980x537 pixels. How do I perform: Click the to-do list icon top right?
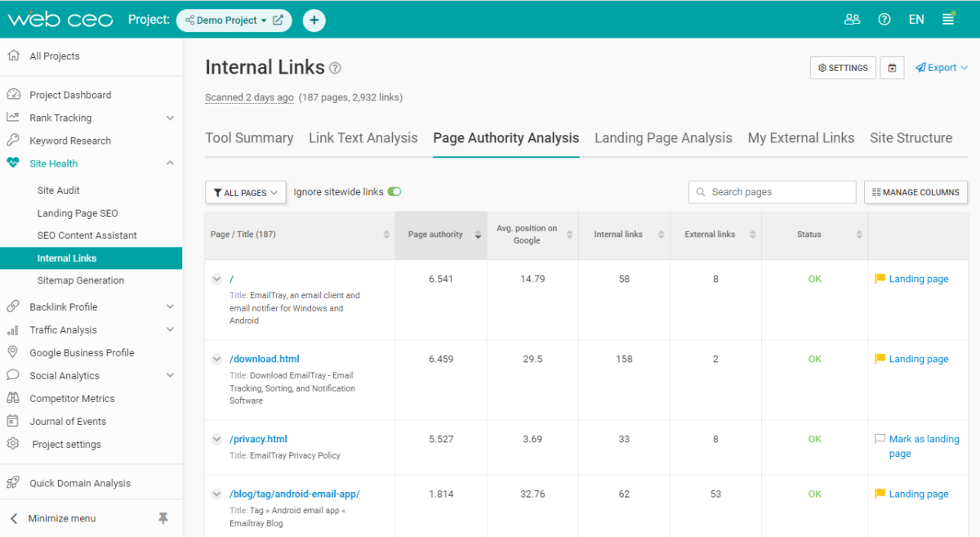click(948, 18)
